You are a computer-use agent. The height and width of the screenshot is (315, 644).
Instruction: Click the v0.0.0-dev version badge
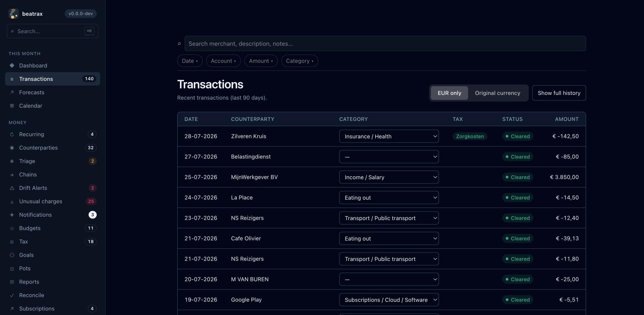(x=80, y=14)
